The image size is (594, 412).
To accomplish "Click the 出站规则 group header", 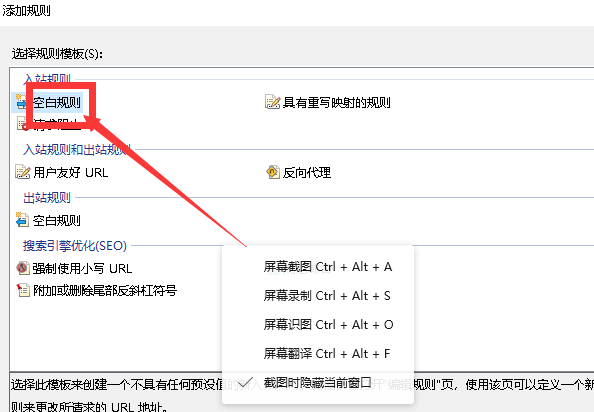I will 47,197.
